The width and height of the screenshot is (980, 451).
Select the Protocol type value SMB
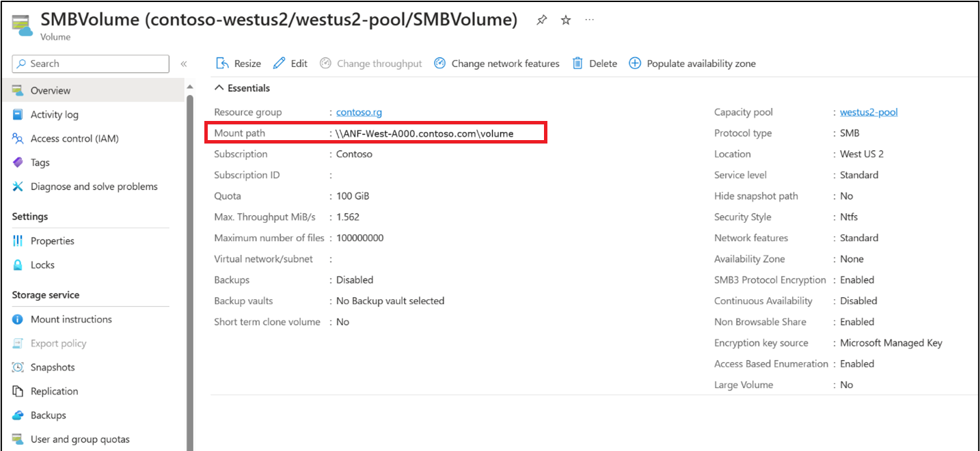(x=849, y=133)
